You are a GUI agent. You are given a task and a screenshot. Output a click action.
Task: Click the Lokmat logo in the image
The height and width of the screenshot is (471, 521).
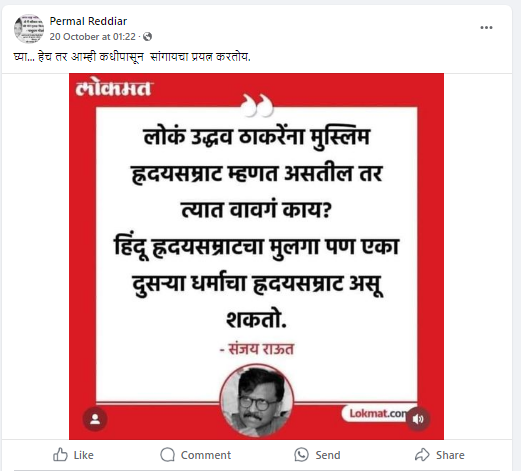pyautogui.click(x=114, y=88)
